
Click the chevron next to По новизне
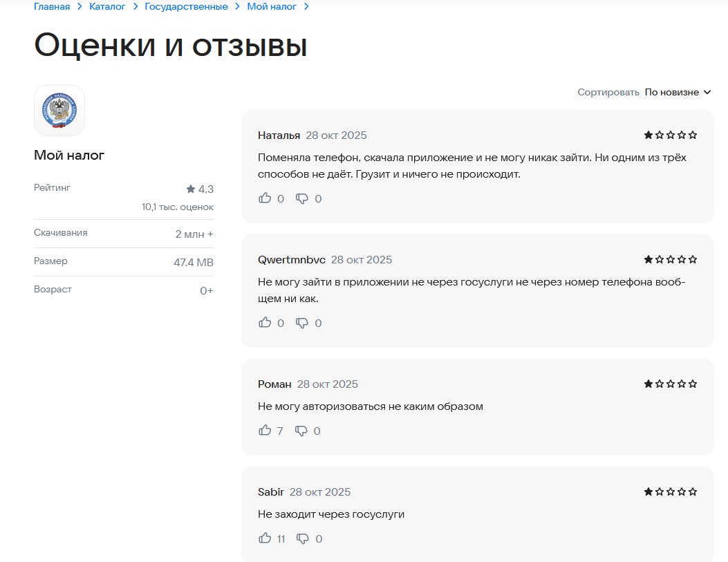pyautogui.click(x=707, y=92)
